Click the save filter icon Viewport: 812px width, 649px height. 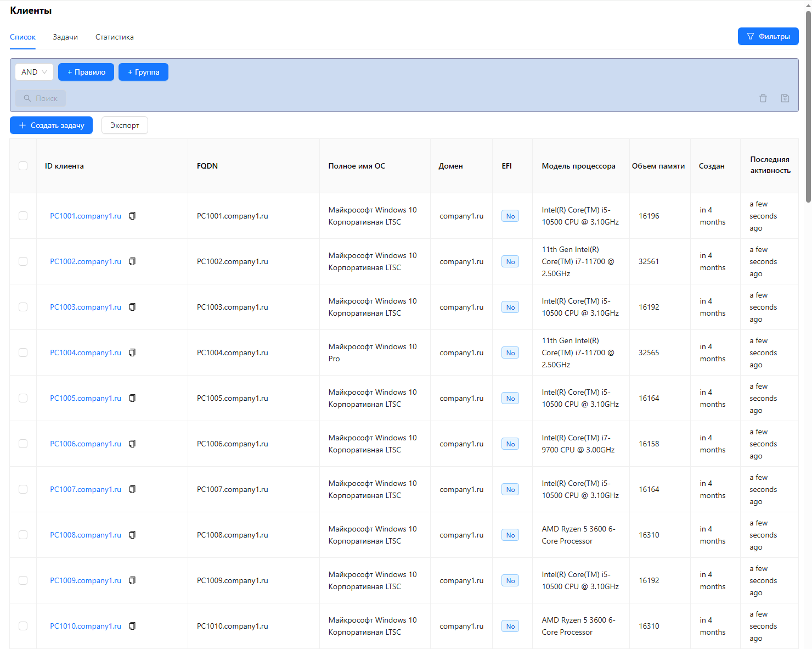(x=785, y=98)
